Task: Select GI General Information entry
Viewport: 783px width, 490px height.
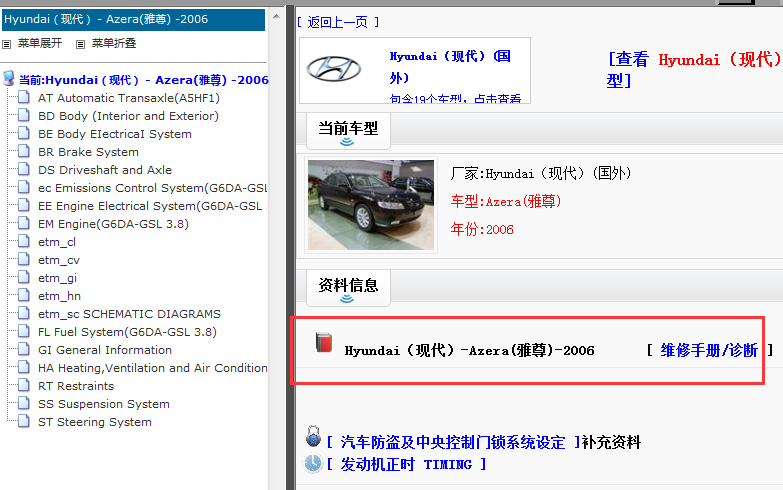Action: coord(105,350)
